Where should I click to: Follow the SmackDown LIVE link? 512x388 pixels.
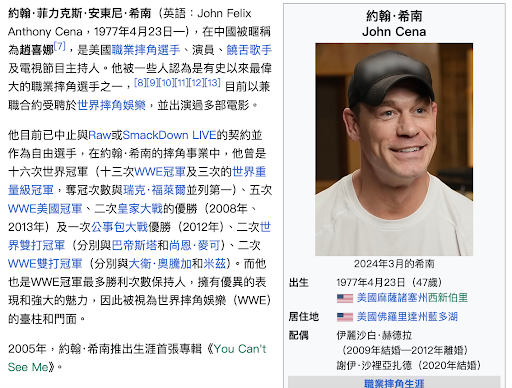point(169,135)
